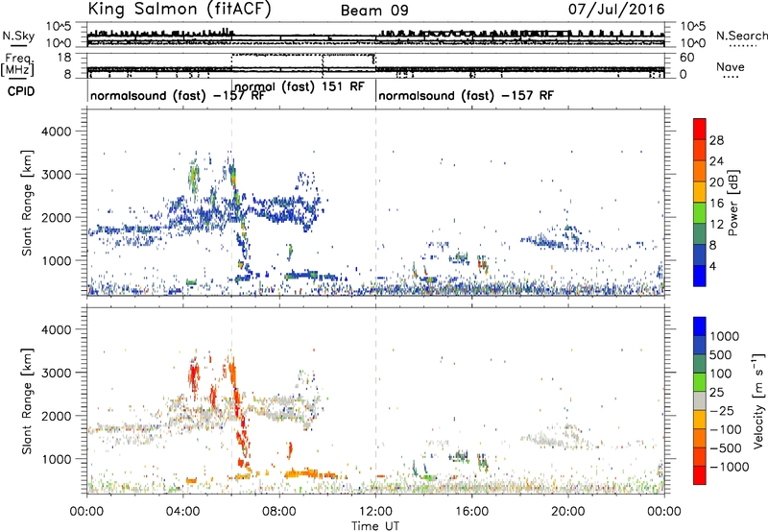768x532 pixels.
Task: Click the '1000' range tick on velocity panel
Action: [x=57, y=459]
